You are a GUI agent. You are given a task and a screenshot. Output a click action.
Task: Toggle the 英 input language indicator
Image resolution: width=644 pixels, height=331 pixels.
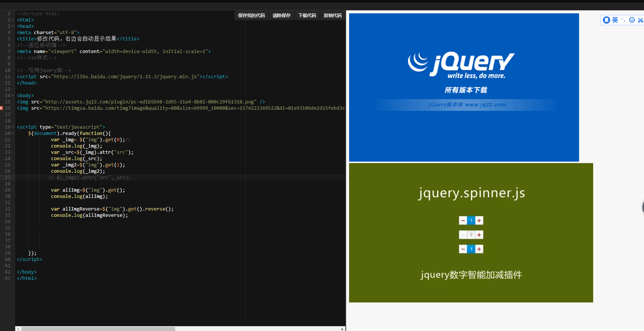[x=615, y=20]
